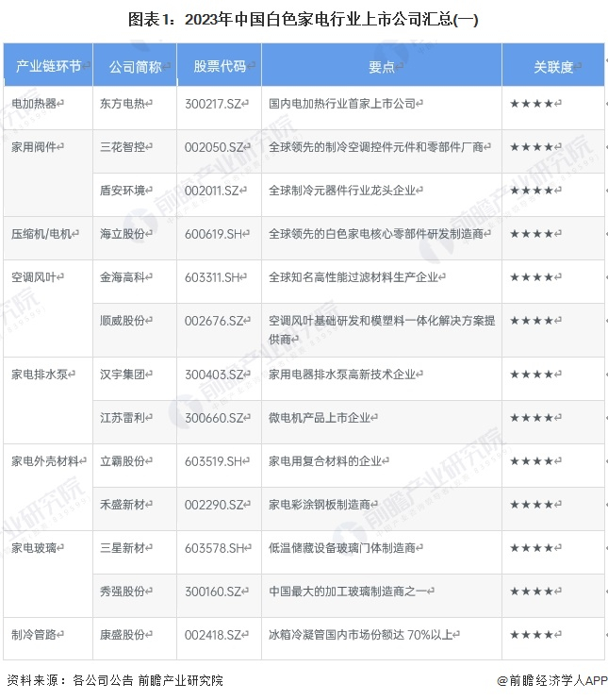This screenshot has height=700, width=608.
Task: Click the 立霸股份 company name
Action: 123,461
